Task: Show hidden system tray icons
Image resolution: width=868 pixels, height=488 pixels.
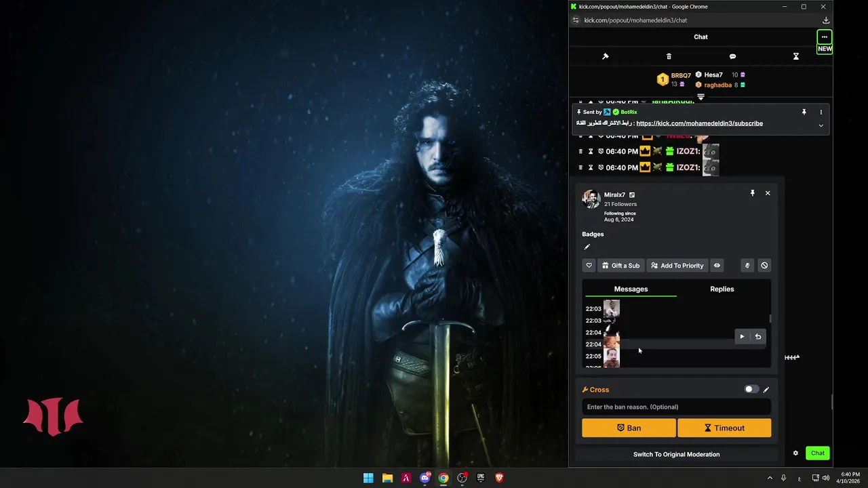Action: [770, 478]
